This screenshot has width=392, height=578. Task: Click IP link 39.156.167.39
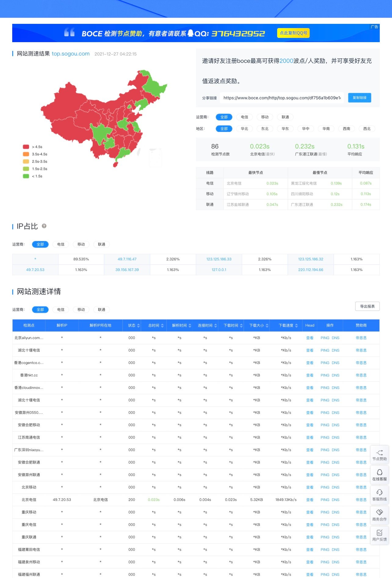[127, 270]
